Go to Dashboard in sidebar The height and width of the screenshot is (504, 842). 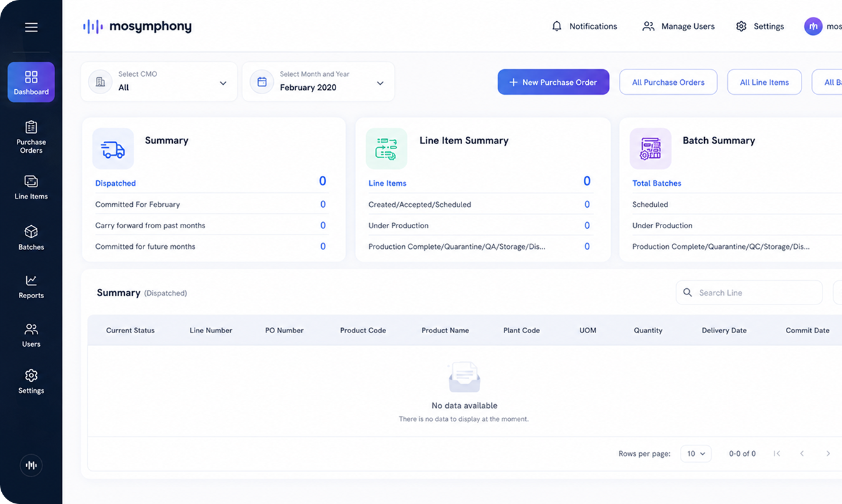(31, 82)
